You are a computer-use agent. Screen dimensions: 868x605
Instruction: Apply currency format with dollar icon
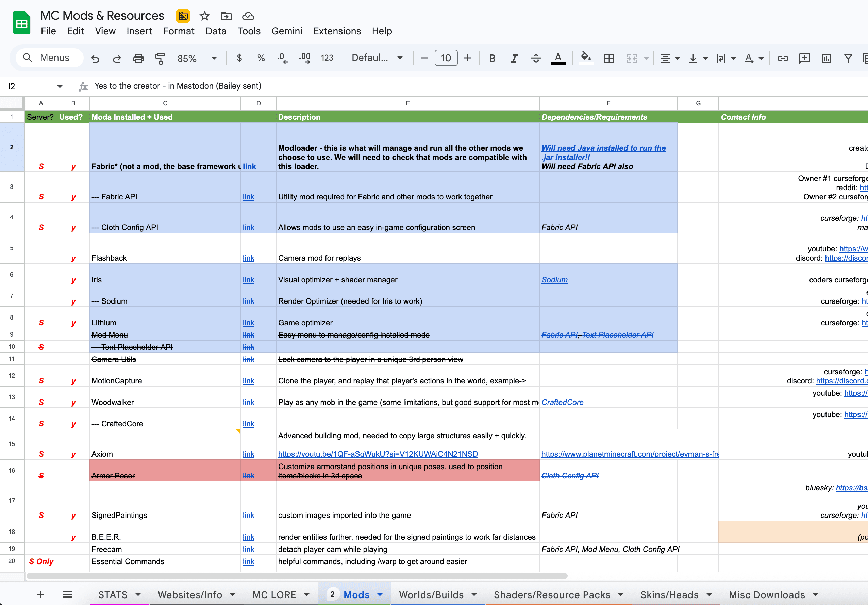239,58
